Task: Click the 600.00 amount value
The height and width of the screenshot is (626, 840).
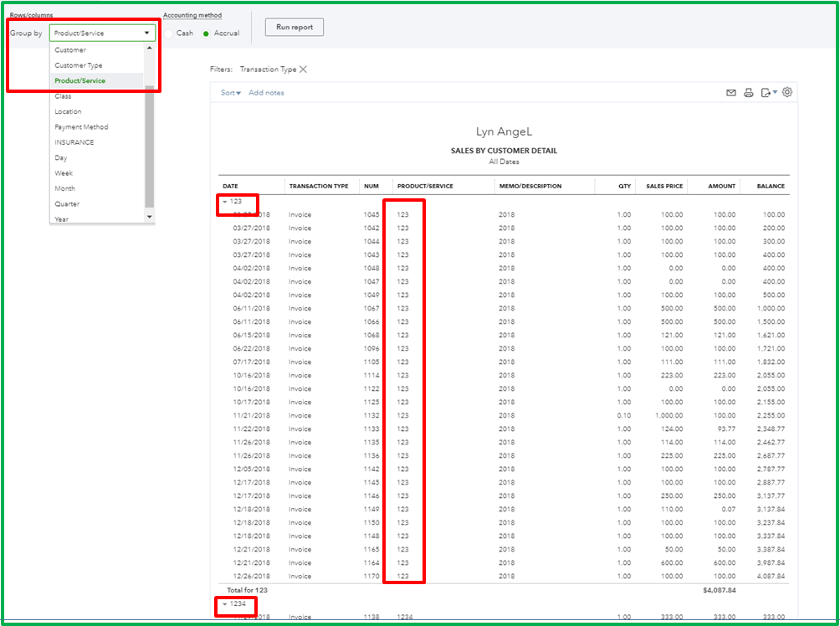Action: pos(725,562)
